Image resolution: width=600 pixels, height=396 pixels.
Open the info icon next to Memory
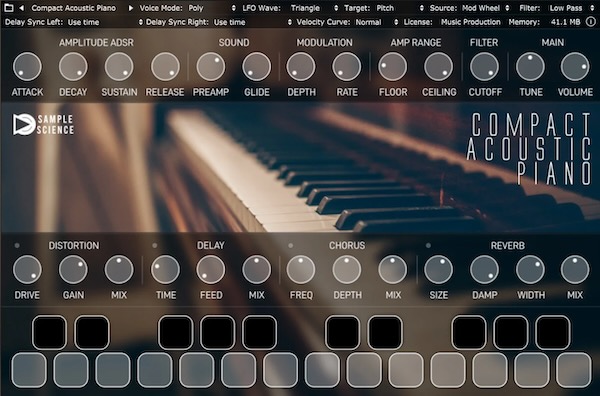point(591,22)
